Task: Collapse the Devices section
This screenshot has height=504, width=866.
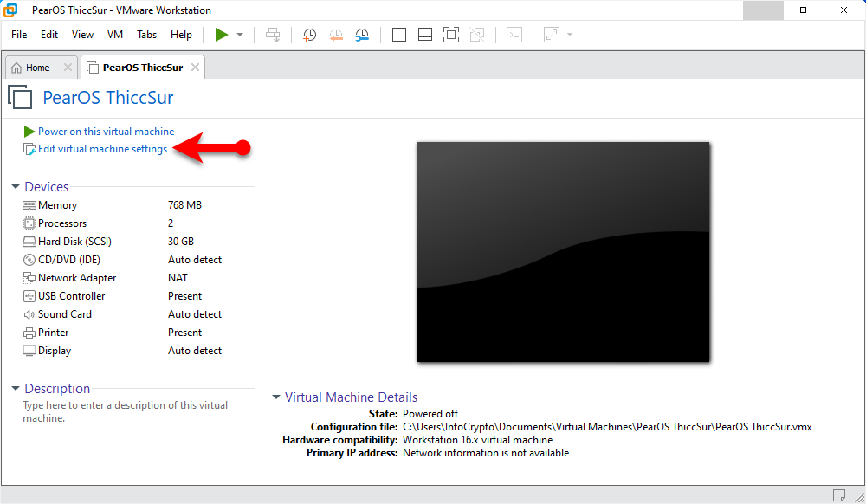Action: click(x=16, y=186)
